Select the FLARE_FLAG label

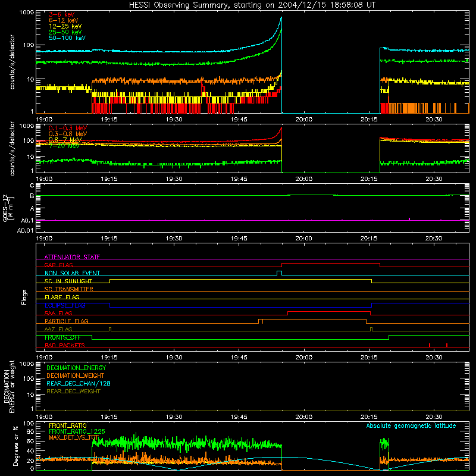coord(62,297)
